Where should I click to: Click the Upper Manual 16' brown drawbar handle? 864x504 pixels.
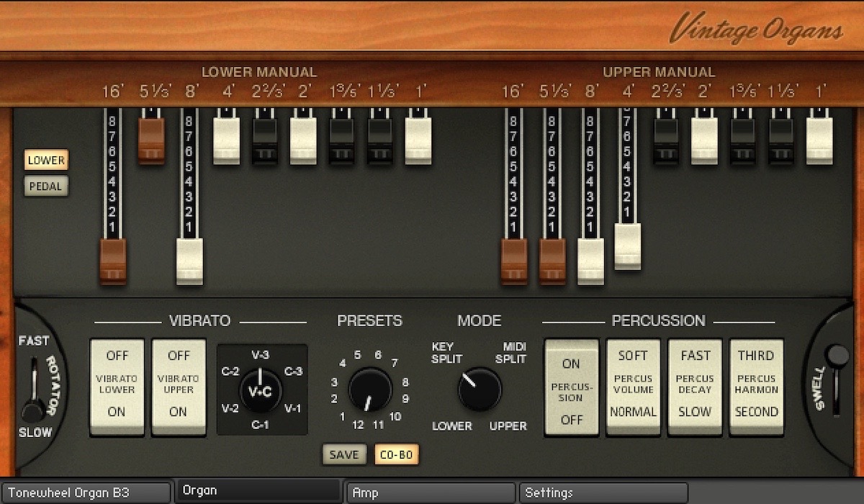pyautogui.click(x=514, y=261)
